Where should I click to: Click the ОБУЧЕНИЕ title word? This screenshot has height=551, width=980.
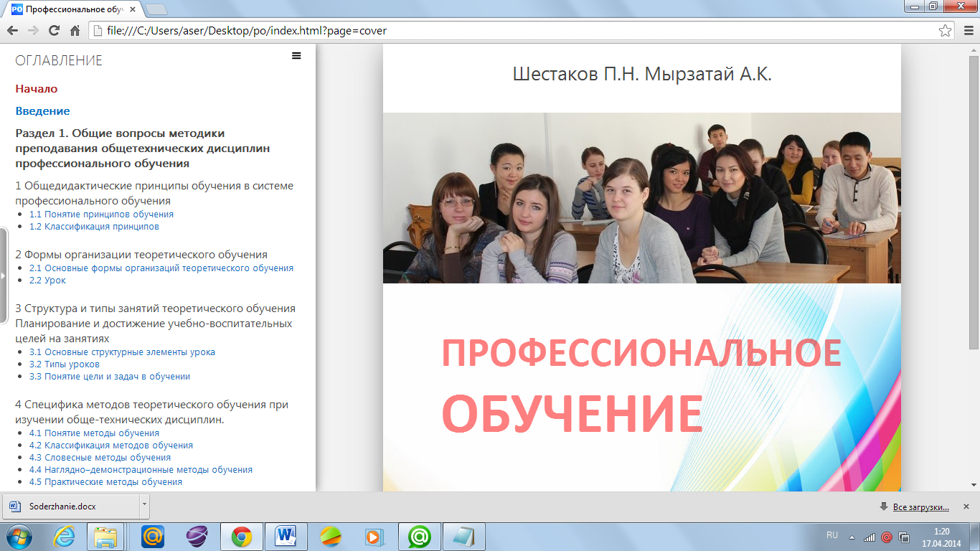(572, 413)
